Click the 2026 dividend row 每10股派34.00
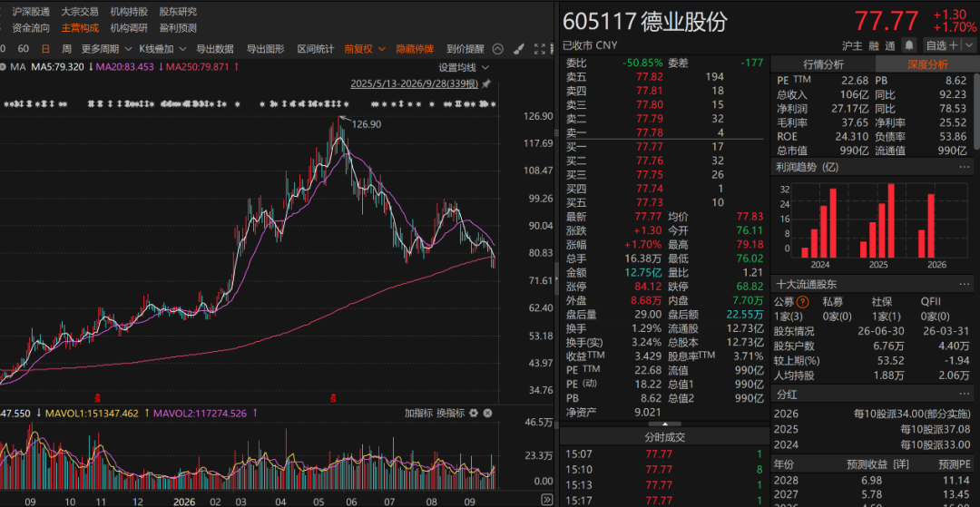 [873, 414]
